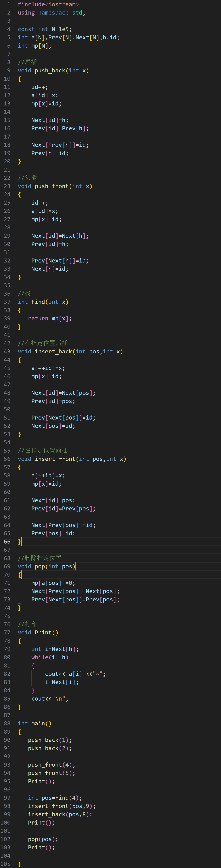The width and height of the screenshot is (221, 868).
Task: Click the 'cout<< a[i] <<"~";' statement
Action: pyautogui.click(x=75, y=674)
